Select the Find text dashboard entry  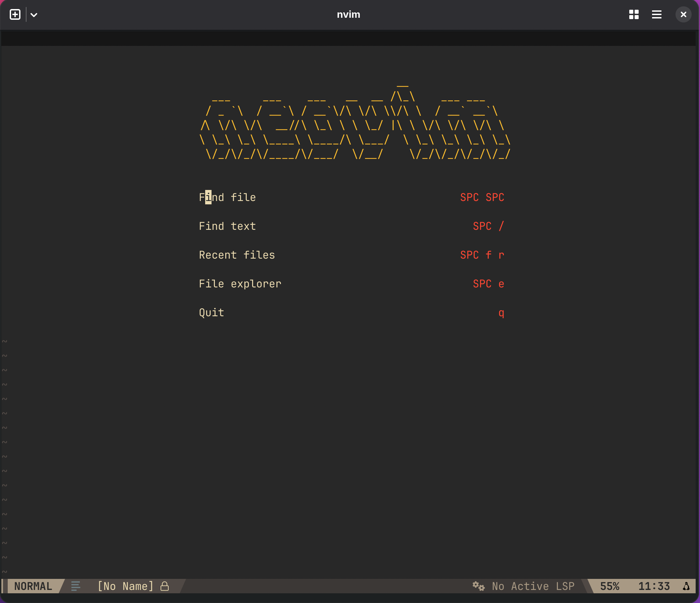click(227, 226)
